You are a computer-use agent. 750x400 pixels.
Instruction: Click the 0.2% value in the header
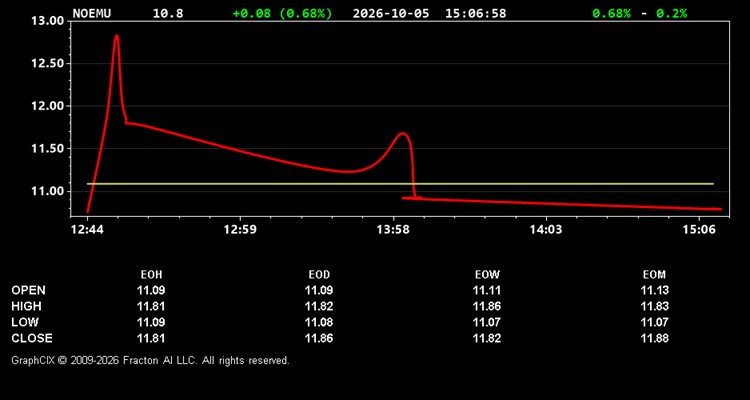[x=672, y=13]
